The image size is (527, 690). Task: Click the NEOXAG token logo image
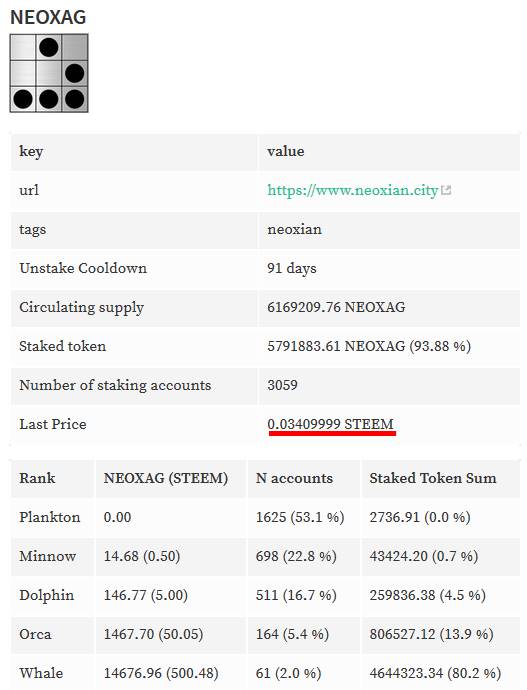49,73
